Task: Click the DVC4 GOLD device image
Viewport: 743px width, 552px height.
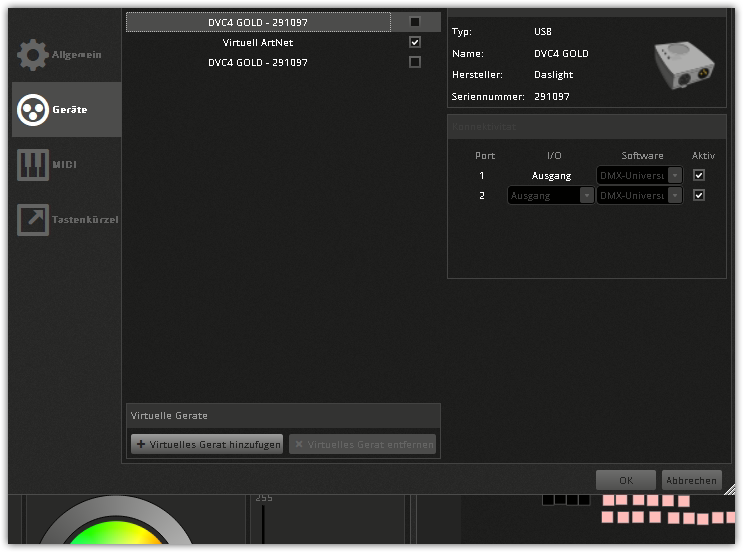Action: (684, 65)
